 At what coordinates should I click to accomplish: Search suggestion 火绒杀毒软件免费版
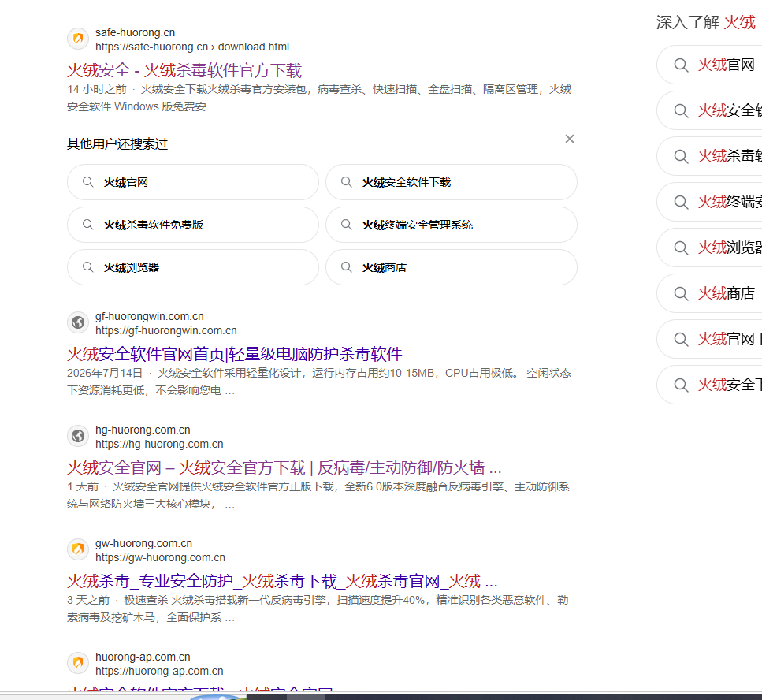[x=193, y=225]
